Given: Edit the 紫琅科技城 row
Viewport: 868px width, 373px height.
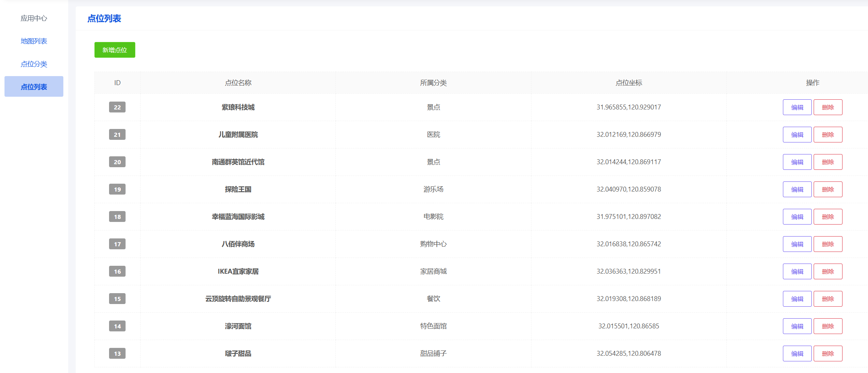Looking at the screenshot, I should coord(797,107).
